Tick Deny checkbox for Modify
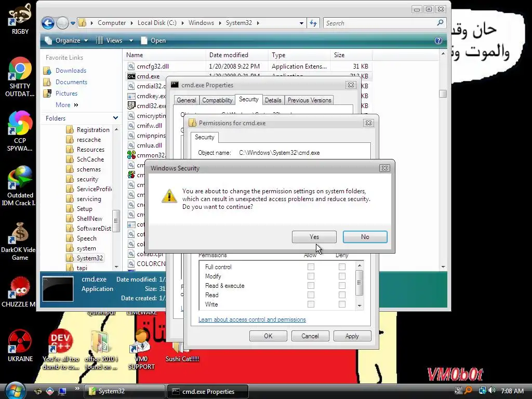This screenshot has width=532, height=399. (x=342, y=276)
